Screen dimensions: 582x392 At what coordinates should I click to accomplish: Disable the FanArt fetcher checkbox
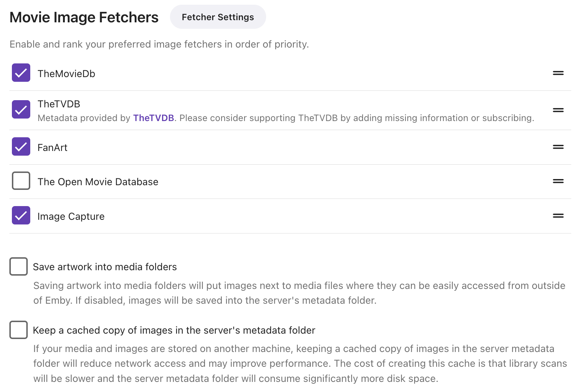[21, 147]
